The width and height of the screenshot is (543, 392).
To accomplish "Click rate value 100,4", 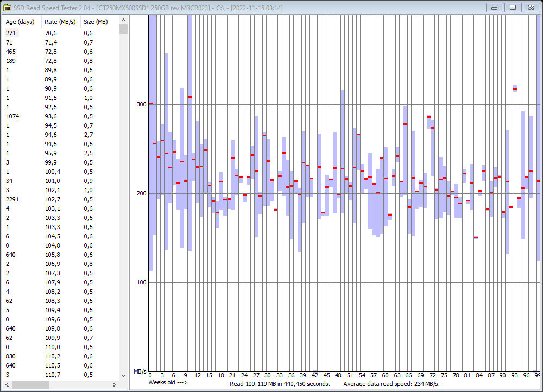I will pyautogui.click(x=53, y=172).
